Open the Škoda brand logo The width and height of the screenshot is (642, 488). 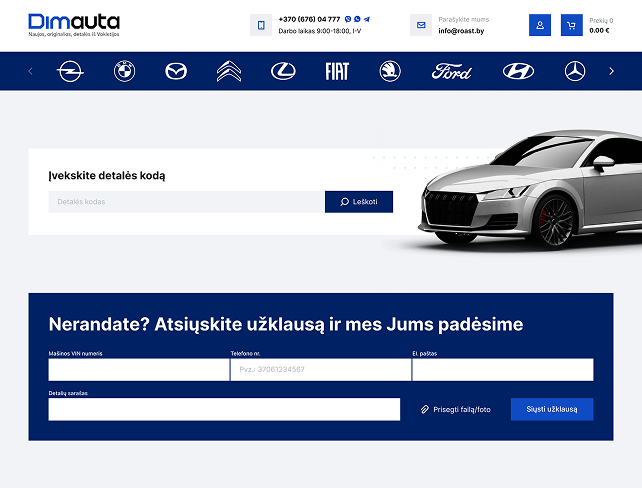click(390, 71)
